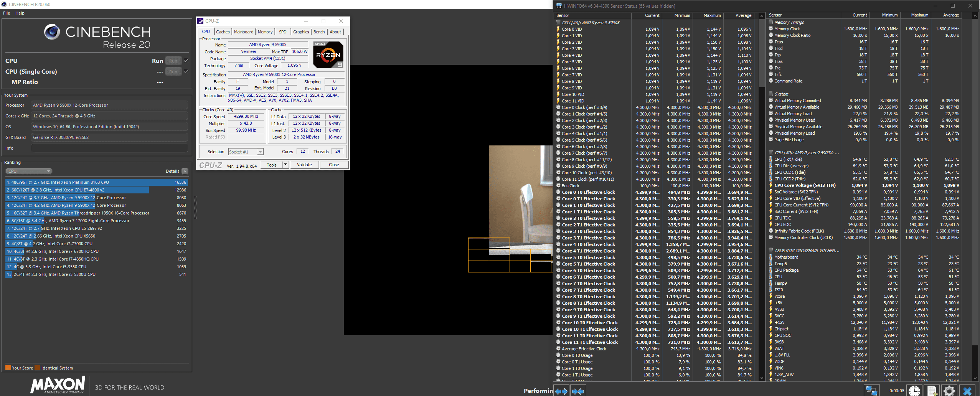The image size is (980, 396).
Task: Switch to the SPD tab in CPU-Z
Action: click(283, 32)
